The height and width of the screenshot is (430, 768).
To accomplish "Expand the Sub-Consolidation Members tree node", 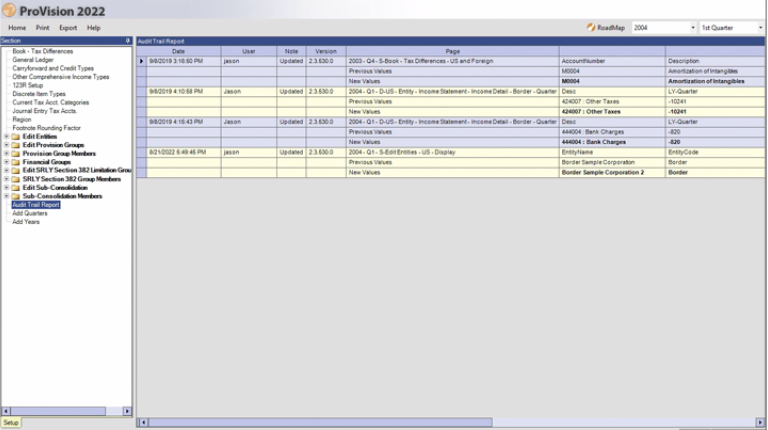I will [x=6, y=196].
